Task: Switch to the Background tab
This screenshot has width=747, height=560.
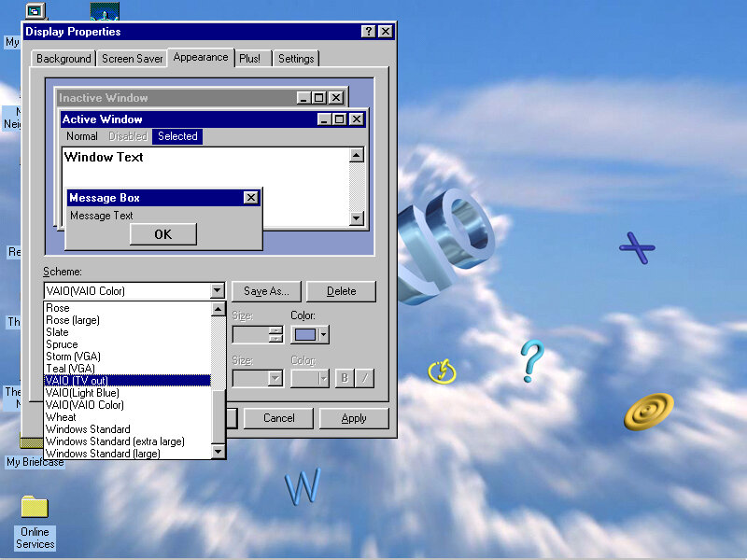Action: (x=63, y=59)
